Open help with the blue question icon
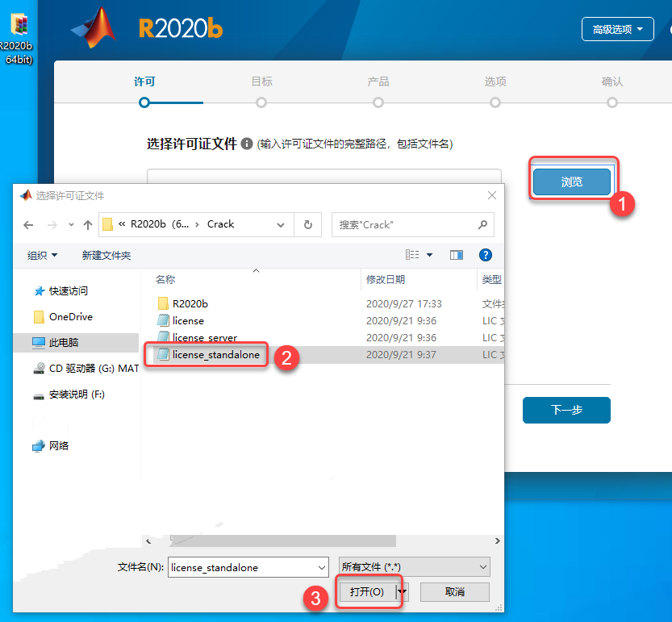Image resolution: width=672 pixels, height=622 pixels. [x=485, y=255]
